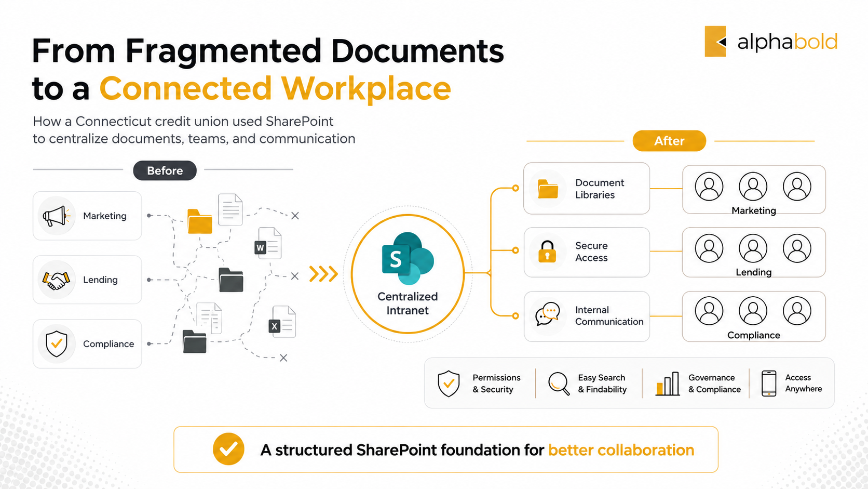868x489 pixels.
Task: Click the Connecticut credit union subtitle
Action: [194, 130]
